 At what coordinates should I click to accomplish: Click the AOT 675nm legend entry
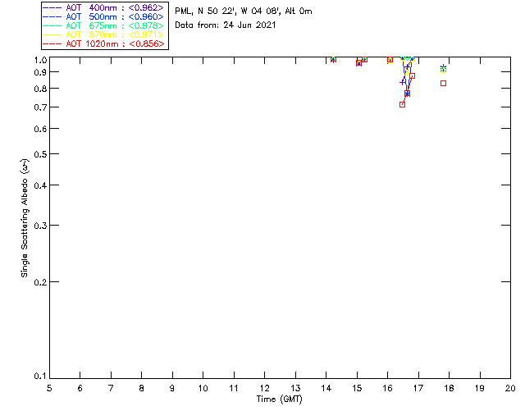tap(103, 25)
